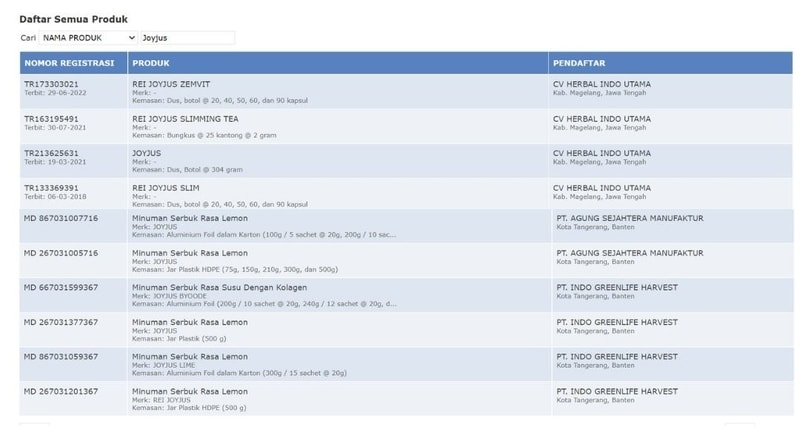Click registration number TR133369391
This screenshot has height=430, width=800.
point(52,188)
